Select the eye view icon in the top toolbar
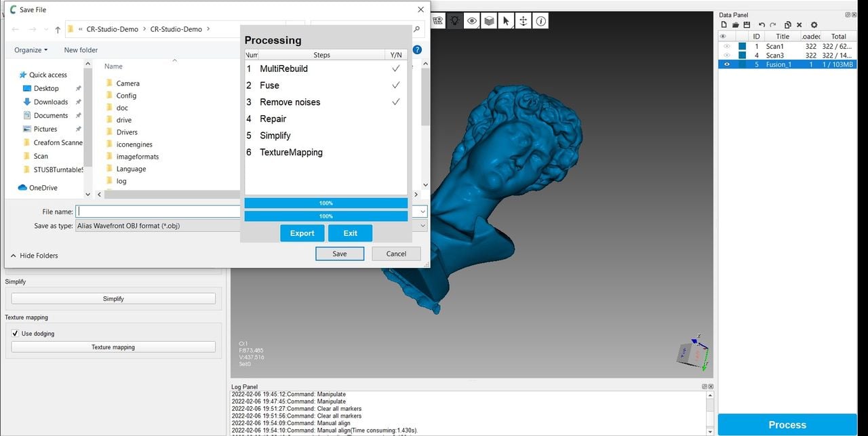Screen dimensions: 868x436 click(472, 21)
